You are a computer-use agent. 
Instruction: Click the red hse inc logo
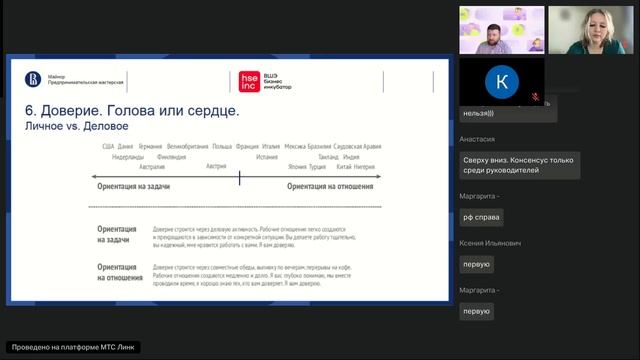click(249, 82)
